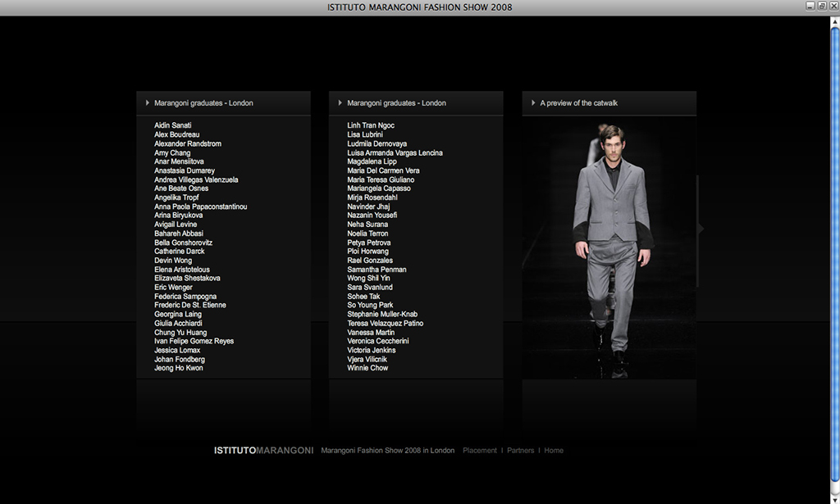Click the vertical scrollbar thumb
The width and height of the screenshot is (840, 504).
[x=834, y=255]
